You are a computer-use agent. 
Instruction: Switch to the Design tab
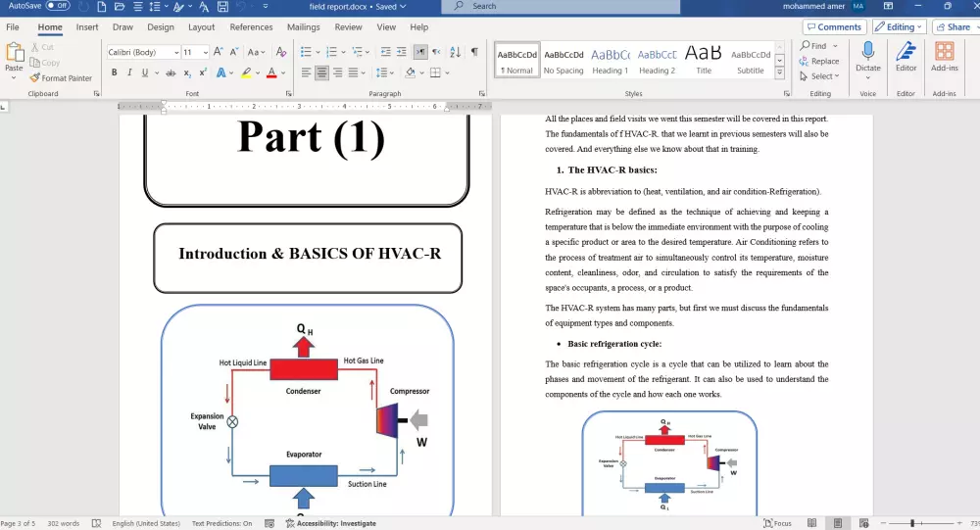161,26
